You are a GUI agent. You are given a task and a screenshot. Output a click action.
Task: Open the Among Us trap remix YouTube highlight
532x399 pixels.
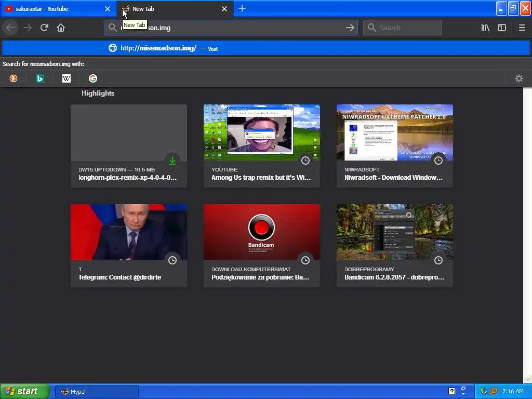[x=262, y=146]
